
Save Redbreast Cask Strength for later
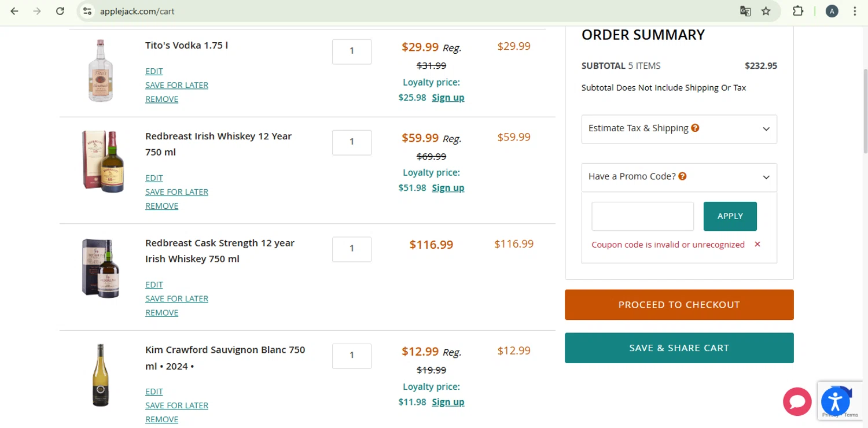click(x=176, y=298)
